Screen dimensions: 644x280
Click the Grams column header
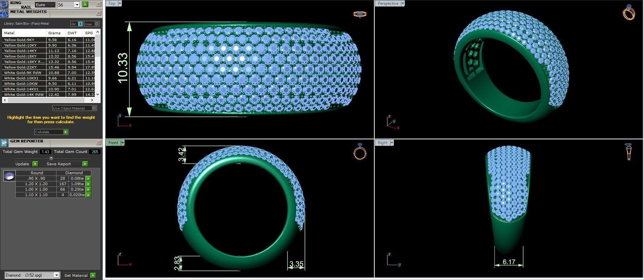coord(56,33)
